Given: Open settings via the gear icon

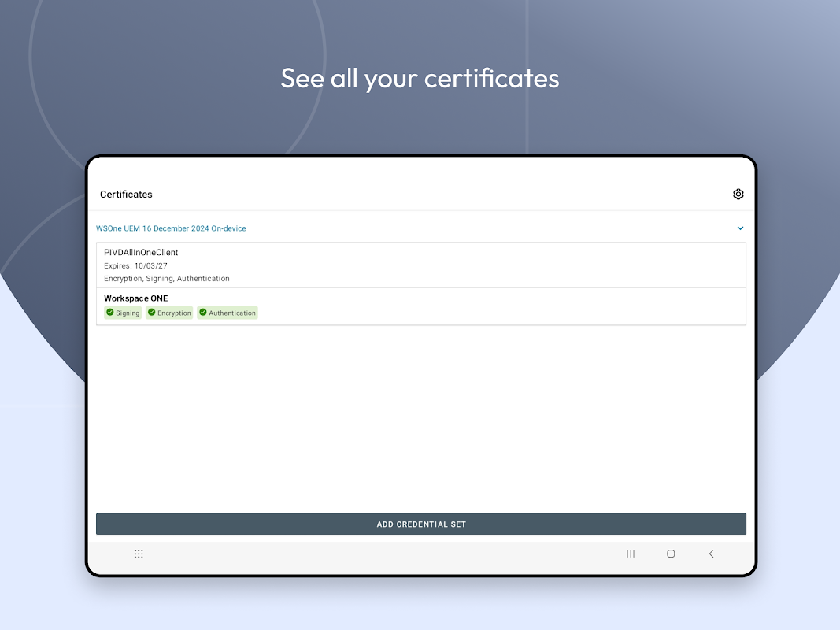Looking at the screenshot, I should [738, 194].
